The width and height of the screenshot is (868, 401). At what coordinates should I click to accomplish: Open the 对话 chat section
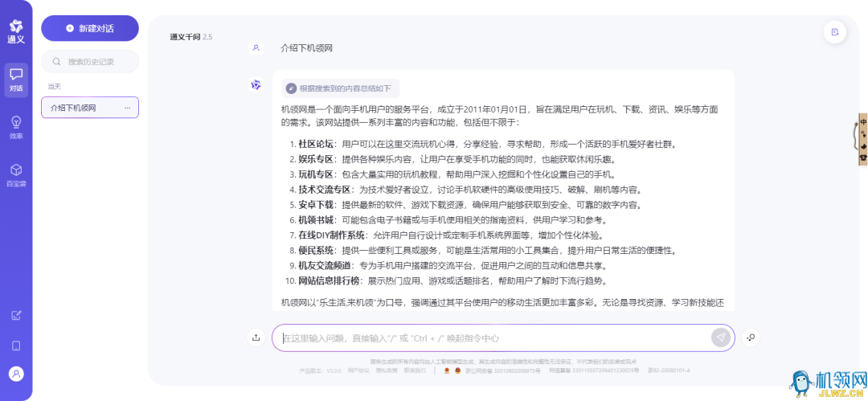pos(16,80)
